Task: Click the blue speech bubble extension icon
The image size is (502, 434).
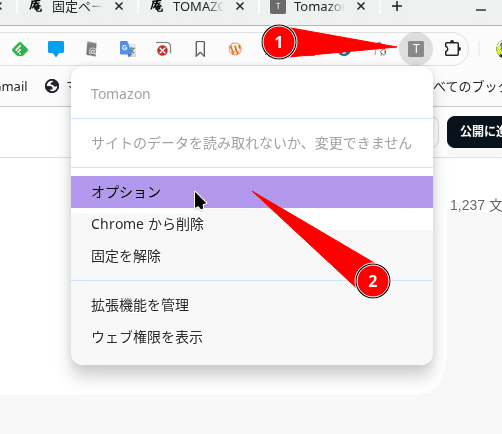Action: [x=56, y=49]
